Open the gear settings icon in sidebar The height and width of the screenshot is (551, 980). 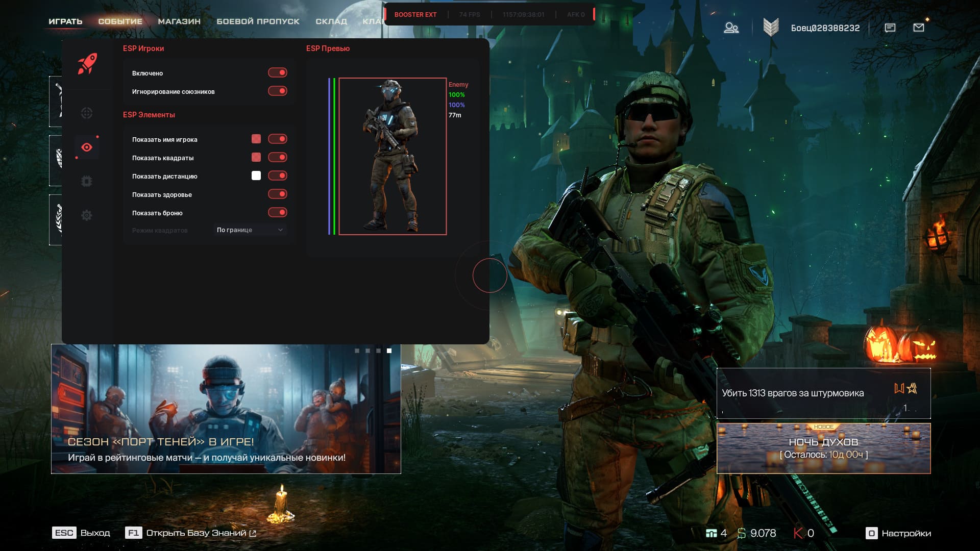pos(87,215)
